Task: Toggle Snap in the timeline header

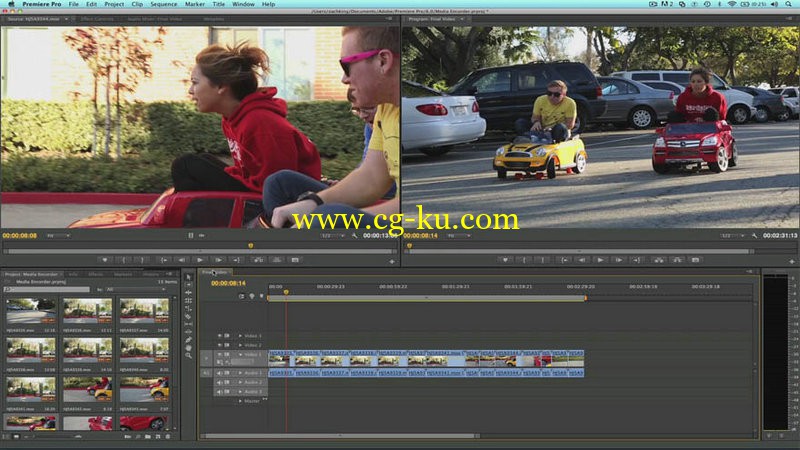Action: [x=242, y=296]
